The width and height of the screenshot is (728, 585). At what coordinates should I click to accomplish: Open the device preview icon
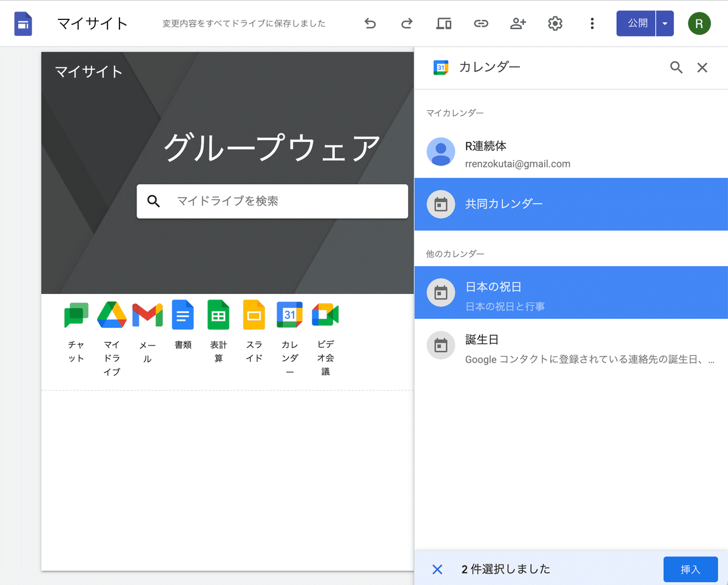click(443, 24)
